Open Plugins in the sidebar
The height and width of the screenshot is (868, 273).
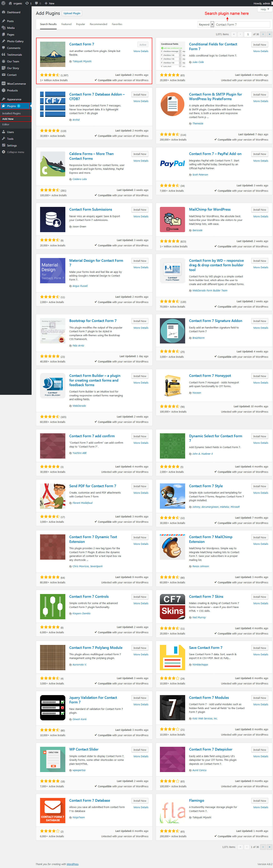pos(11,106)
